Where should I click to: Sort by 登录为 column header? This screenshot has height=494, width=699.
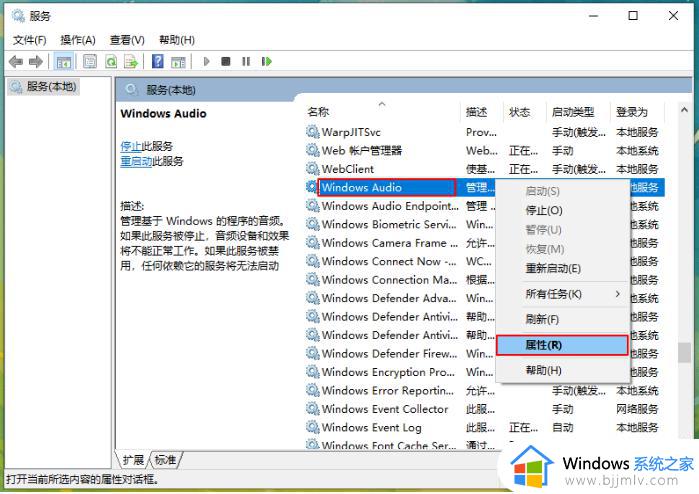[637, 111]
